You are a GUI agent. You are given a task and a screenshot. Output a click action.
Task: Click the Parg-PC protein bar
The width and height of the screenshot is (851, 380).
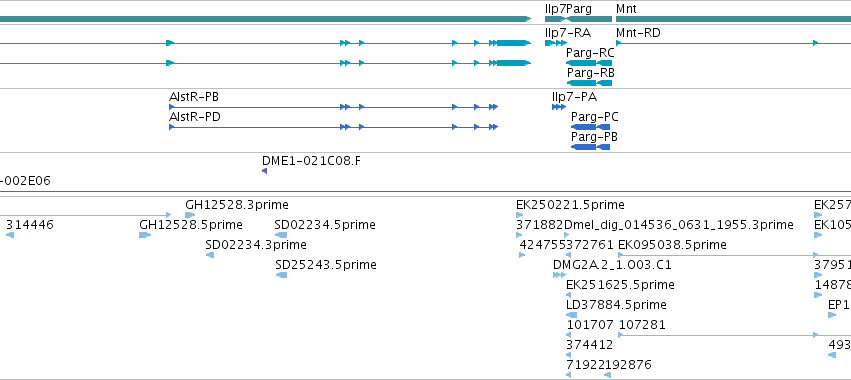[590, 127]
